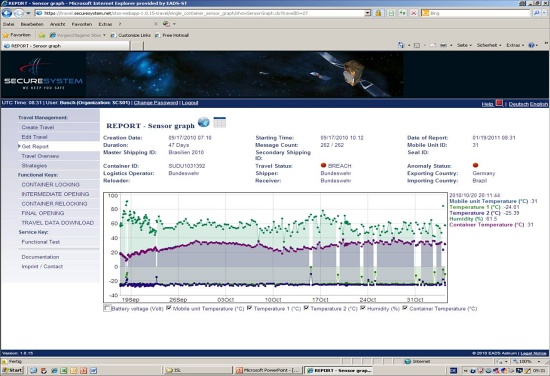Image resolution: width=550 pixels, height=376 pixels.
Task: Click the red PDF help icon next to Help
Action: pos(499,103)
